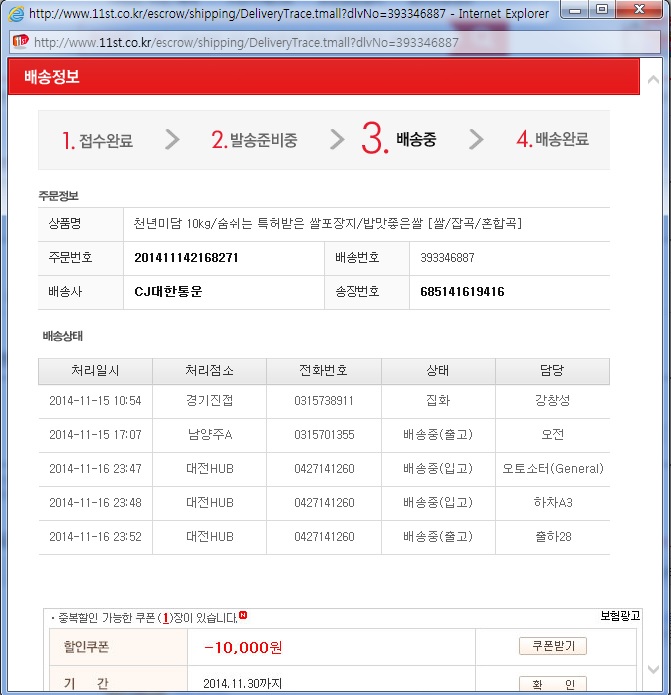
Task: Click the red N badge next to the coupon notice
Action: click(x=243, y=615)
